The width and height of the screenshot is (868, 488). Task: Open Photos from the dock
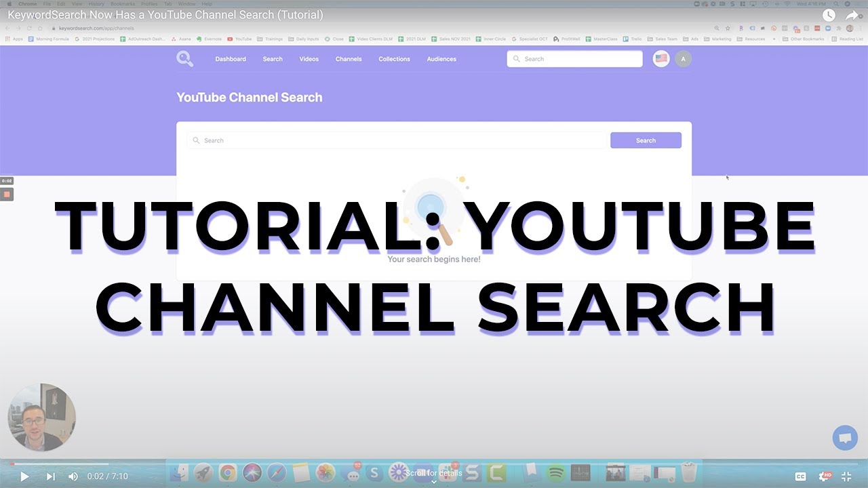pyautogui.click(x=325, y=472)
